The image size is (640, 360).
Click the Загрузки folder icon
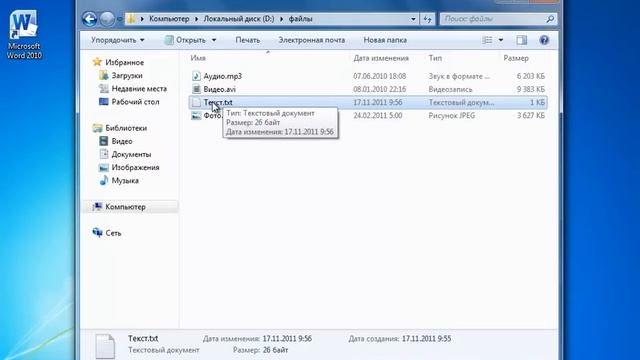pos(104,76)
